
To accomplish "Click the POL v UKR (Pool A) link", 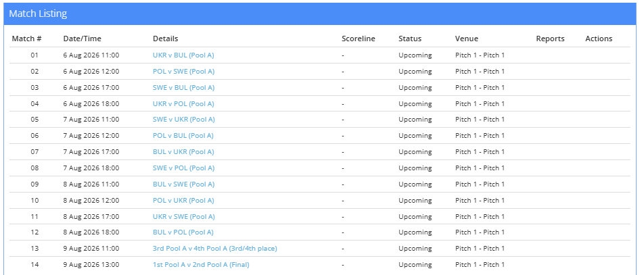I will [183, 200].
